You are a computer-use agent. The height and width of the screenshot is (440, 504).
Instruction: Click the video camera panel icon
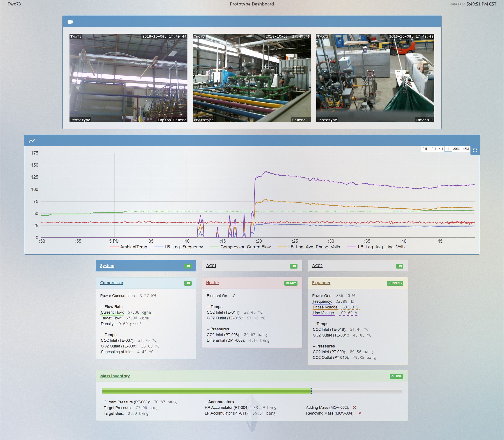[x=70, y=22]
